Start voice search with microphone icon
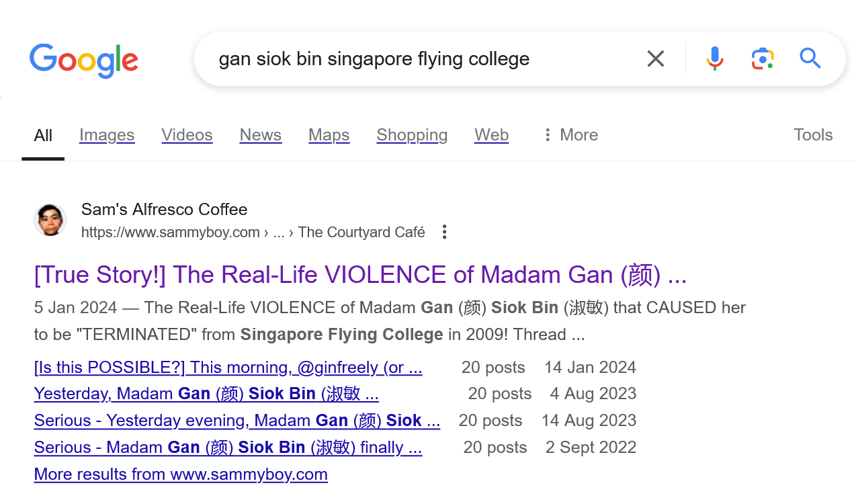This screenshot has height=504, width=854. click(x=715, y=59)
